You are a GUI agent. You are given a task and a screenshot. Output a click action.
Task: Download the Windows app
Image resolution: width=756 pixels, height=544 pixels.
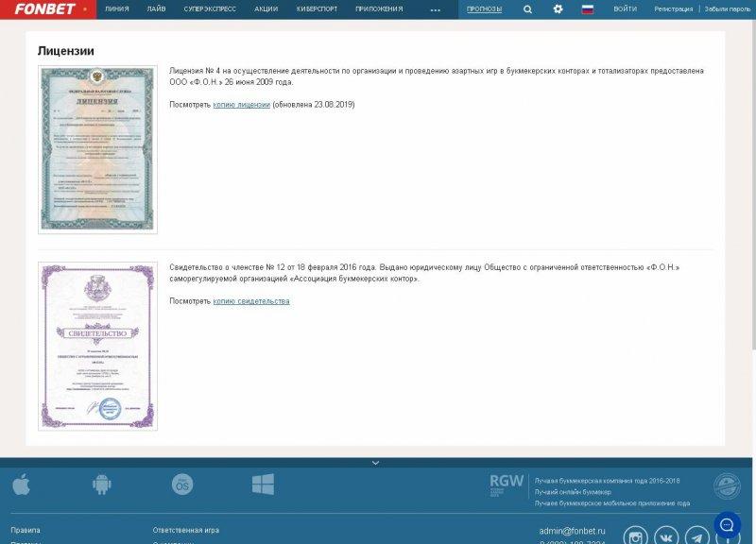pyautogui.click(x=263, y=484)
